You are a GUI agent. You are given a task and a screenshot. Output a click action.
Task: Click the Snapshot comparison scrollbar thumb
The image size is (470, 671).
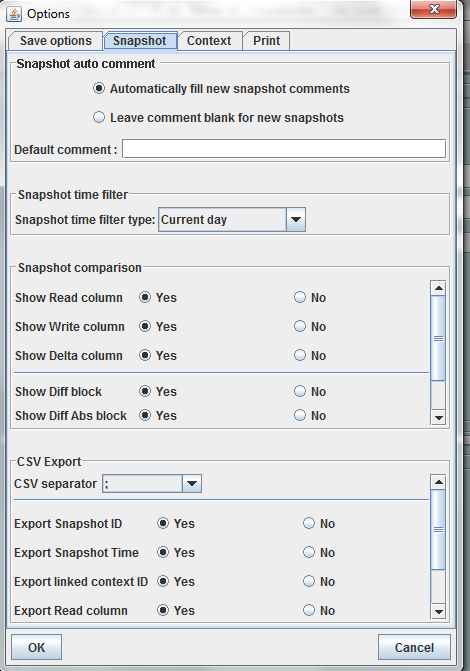438,338
